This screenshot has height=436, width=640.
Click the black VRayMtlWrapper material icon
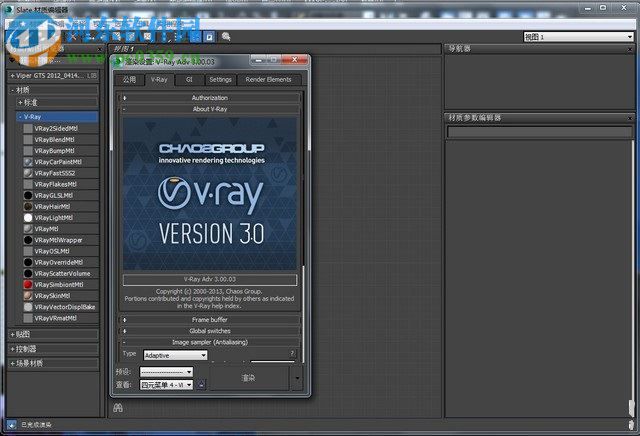pyautogui.click(x=28, y=240)
